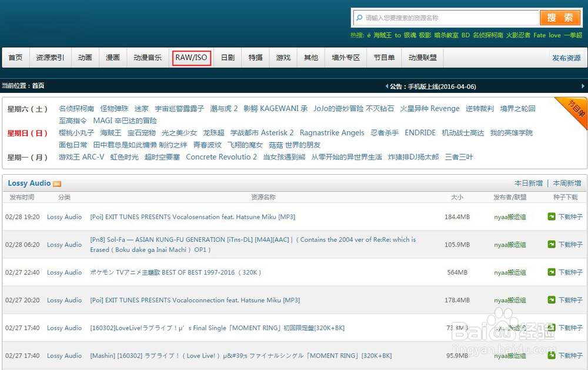Click left arrow beside the 公告 announcement
Image resolution: width=588 pixels, height=370 pixels.
387,86
